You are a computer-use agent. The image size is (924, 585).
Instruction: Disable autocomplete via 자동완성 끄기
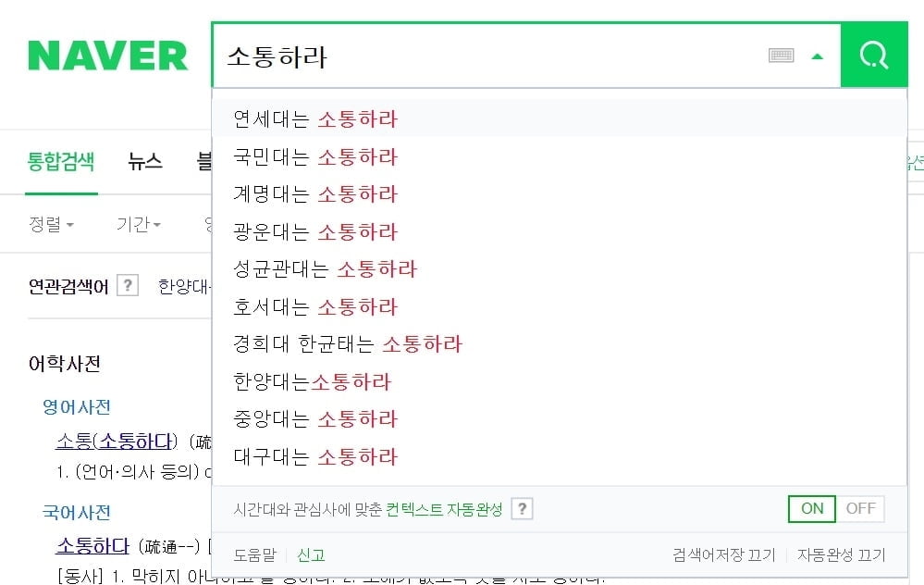[x=841, y=555]
